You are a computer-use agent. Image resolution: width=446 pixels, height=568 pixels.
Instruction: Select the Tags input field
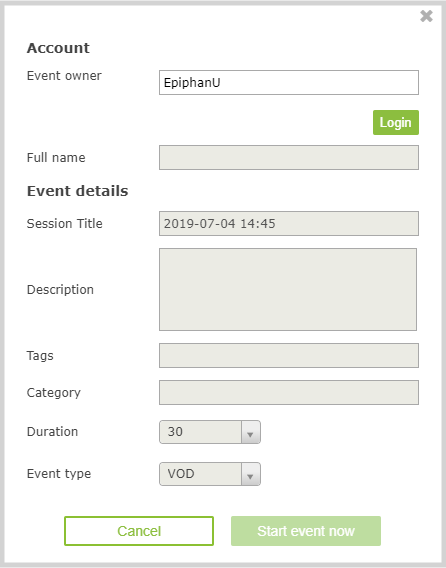[x=289, y=355]
